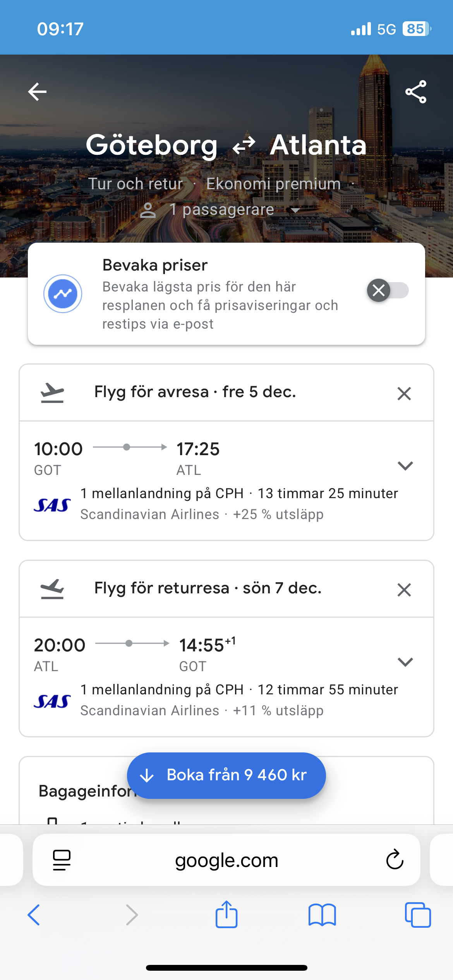Tap the swap arrows between Göteborg and Atlanta
Image resolution: width=453 pixels, height=980 pixels.
(x=244, y=146)
